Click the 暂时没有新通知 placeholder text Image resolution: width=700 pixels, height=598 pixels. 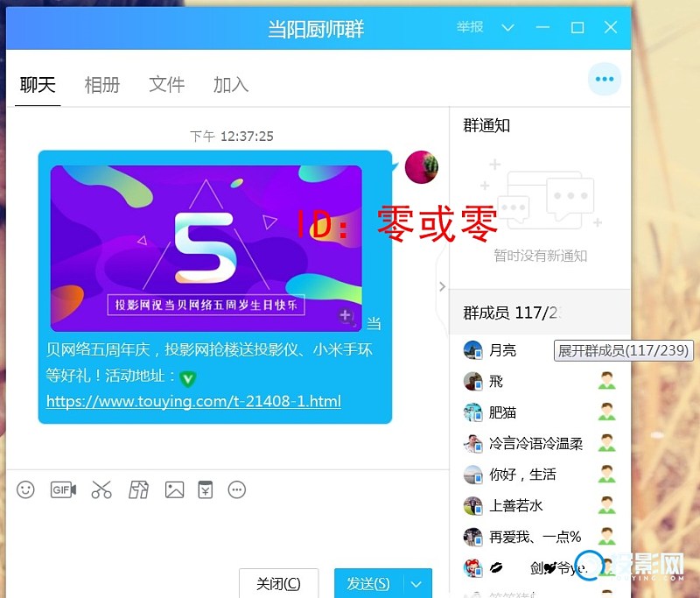click(x=540, y=256)
